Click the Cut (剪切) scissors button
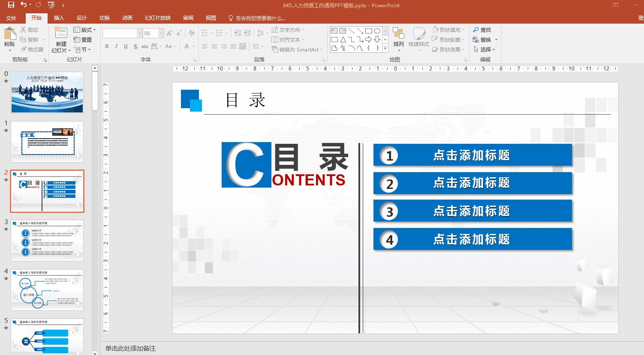Screen dimensions: 644x355 29,30
